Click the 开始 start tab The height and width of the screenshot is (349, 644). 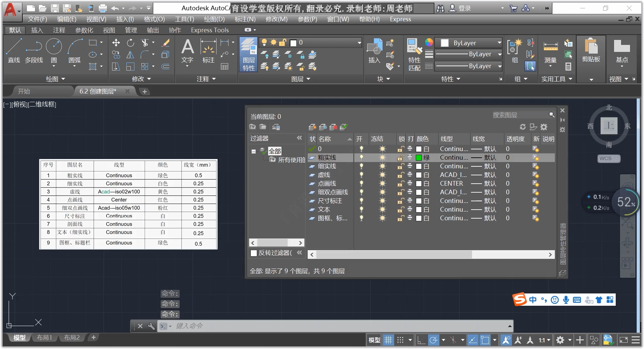coord(24,91)
